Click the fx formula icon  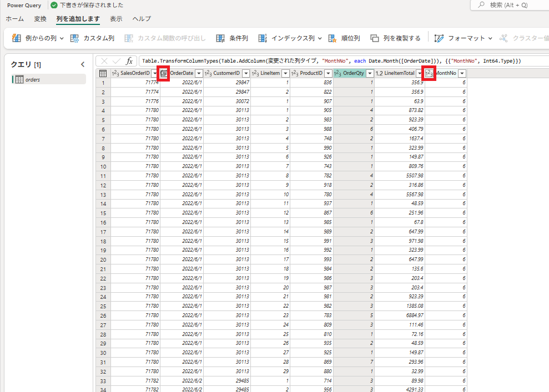tap(129, 61)
